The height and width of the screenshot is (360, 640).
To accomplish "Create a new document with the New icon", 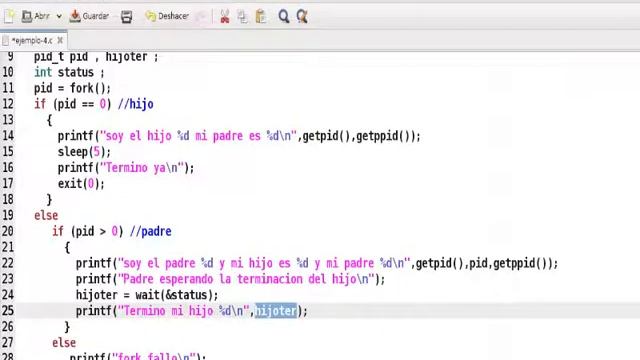I will pos(9,16).
